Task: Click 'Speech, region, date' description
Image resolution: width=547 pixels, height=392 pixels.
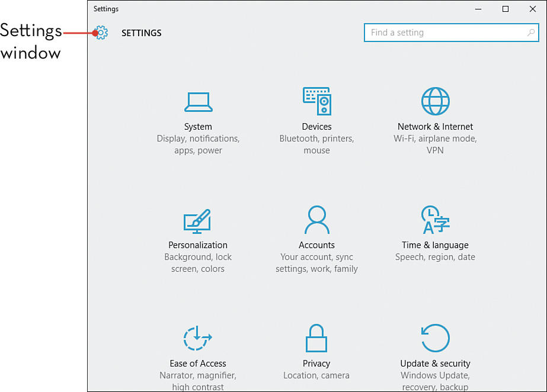Action: tap(436, 257)
